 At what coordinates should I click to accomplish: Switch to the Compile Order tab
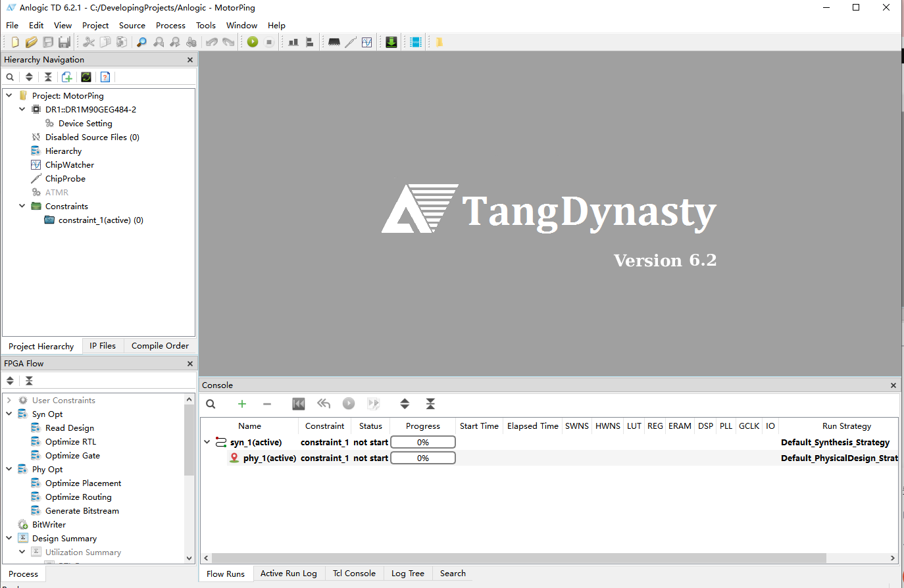coord(160,346)
